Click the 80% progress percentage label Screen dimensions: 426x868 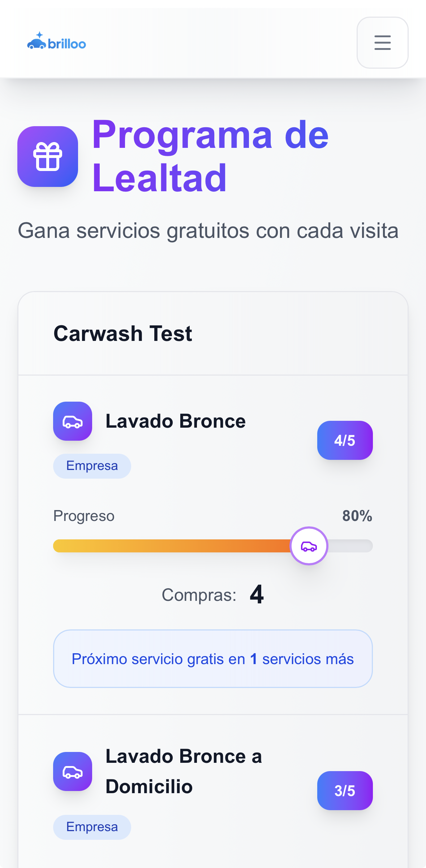[x=357, y=516]
